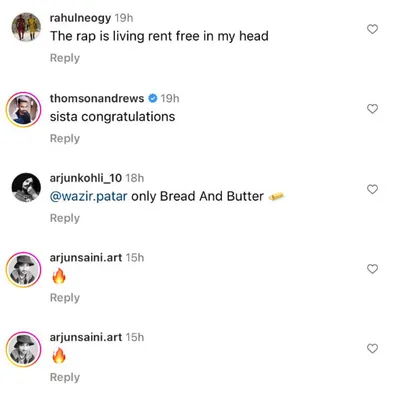Open thomsonandrews profile via username
This screenshot has width=397, height=398.
click(97, 98)
